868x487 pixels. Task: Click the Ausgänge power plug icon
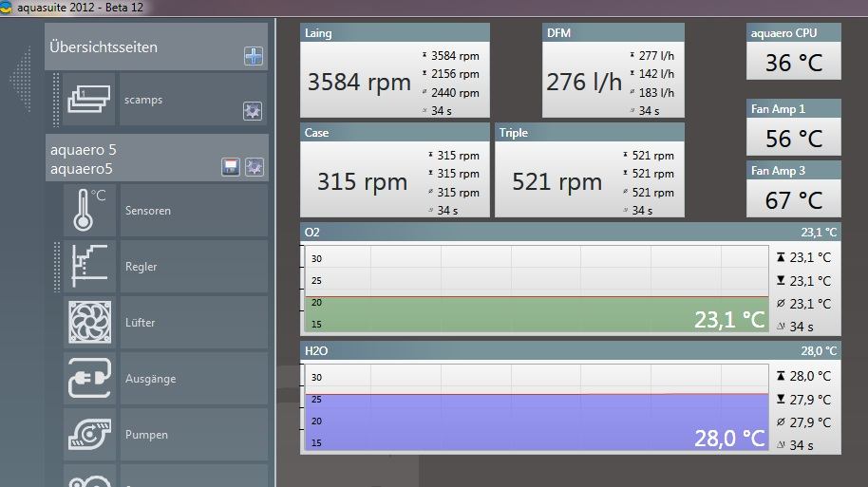tap(89, 379)
